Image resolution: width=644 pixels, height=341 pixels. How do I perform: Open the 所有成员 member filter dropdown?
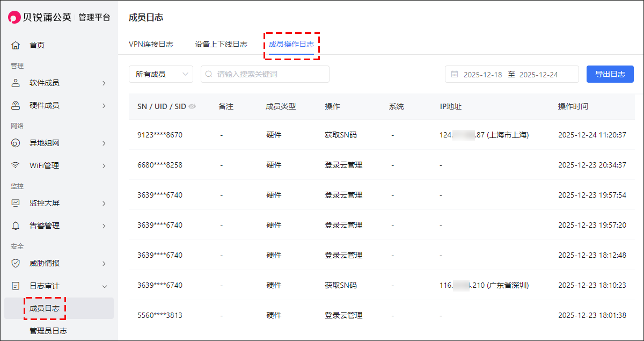tap(160, 74)
